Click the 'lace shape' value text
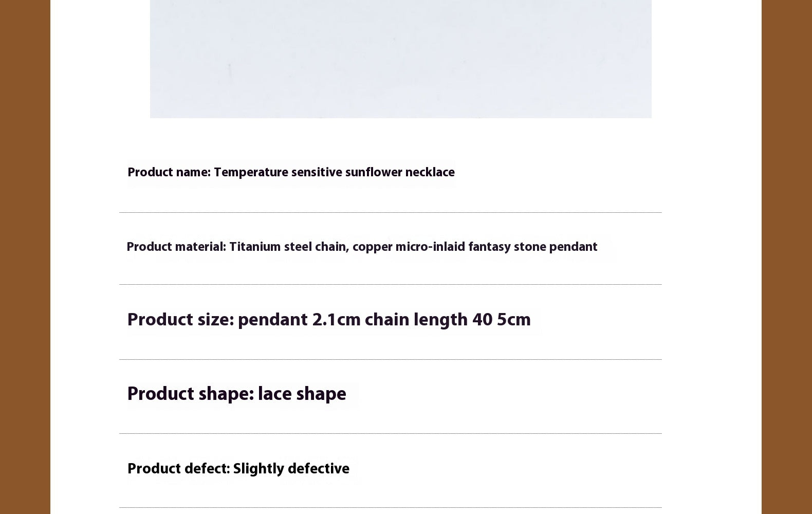This screenshot has height=514, width=812. (302, 394)
